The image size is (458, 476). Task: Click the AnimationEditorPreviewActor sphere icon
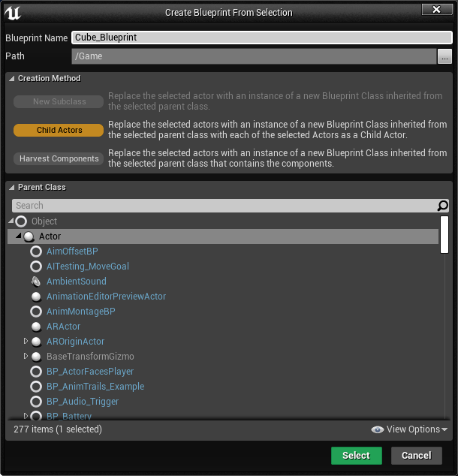coord(36,297)
